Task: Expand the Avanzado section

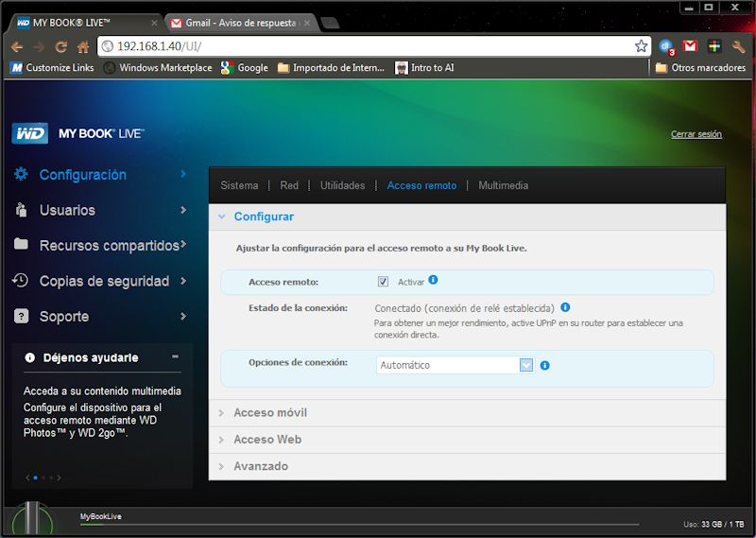Action: click(221, 466)
